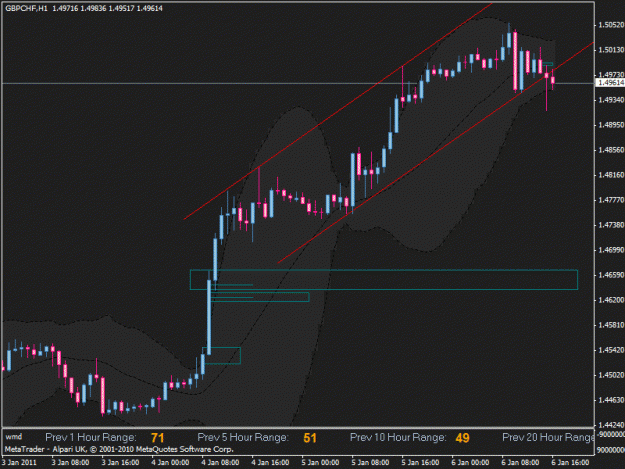
Task: Click the 5 Jan 00:00 time label
Action: coord(320,463)
